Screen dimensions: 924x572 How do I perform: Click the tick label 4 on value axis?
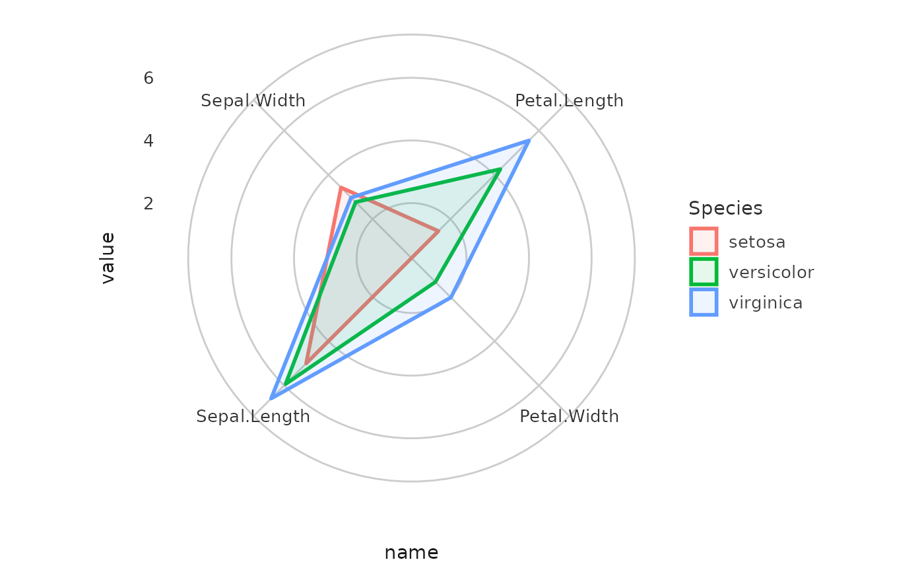tap(148, 141)
